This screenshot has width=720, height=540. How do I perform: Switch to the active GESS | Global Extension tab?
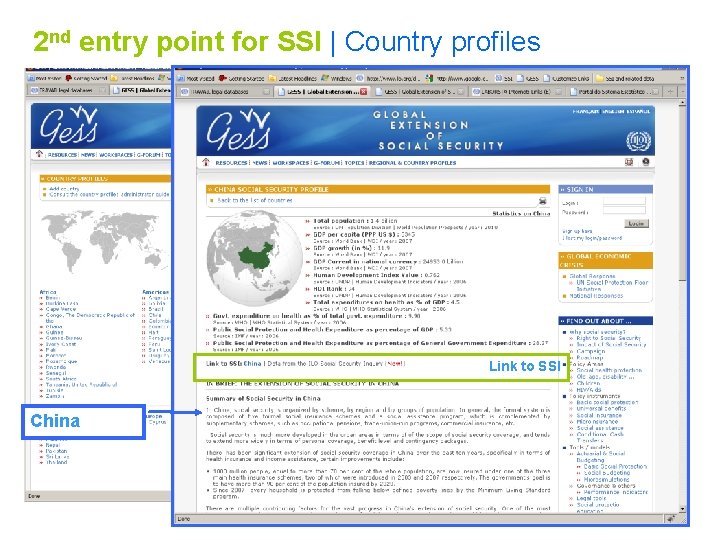(322, 91)
